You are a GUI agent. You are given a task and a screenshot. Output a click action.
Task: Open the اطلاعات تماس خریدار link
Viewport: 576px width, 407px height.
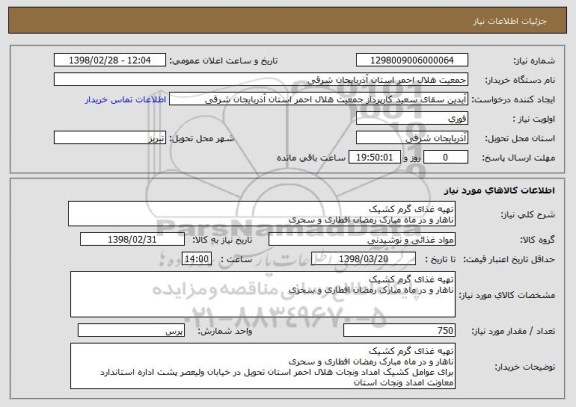126,100
